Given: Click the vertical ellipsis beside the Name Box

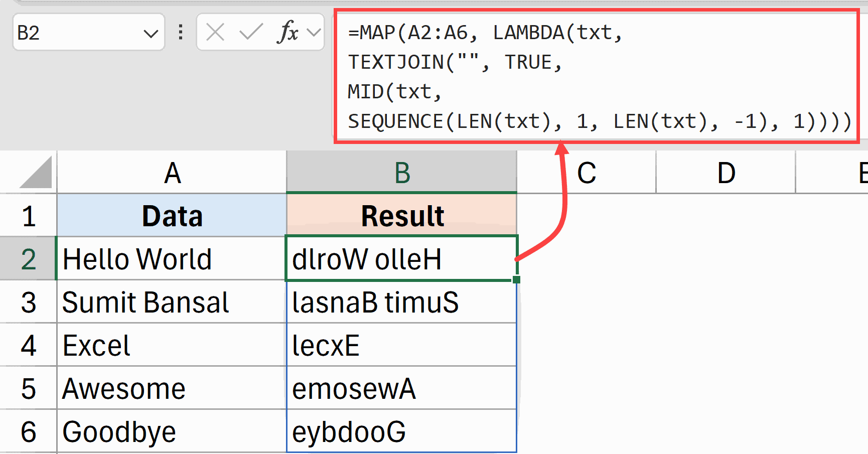Looking at the screenshot, I should 180,32.
